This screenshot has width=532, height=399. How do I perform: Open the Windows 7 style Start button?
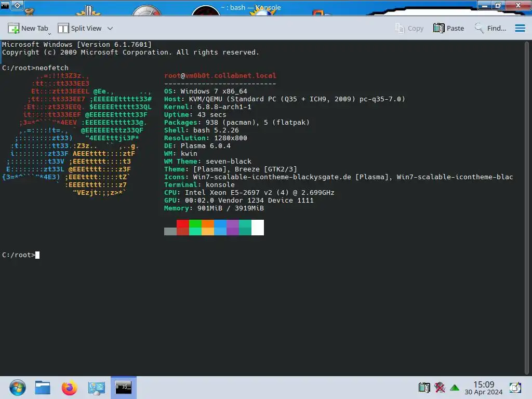point(17,388)
